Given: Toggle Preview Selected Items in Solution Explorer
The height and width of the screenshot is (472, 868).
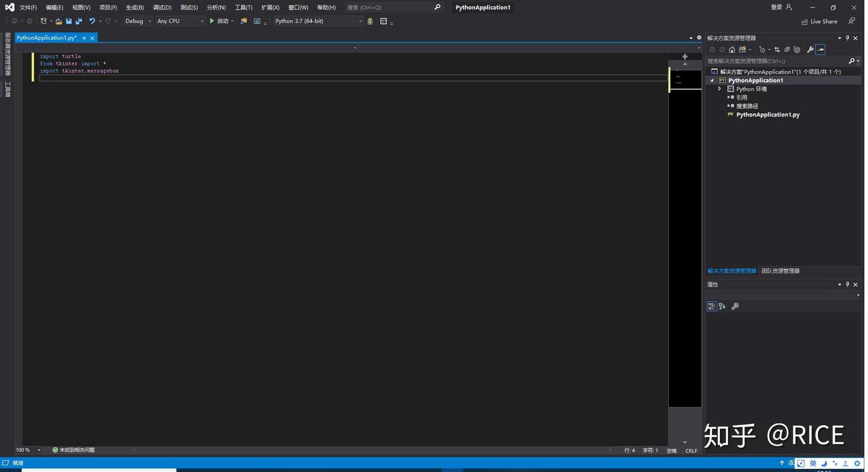Looking at the screenshot, I should (x=820, y=49).
